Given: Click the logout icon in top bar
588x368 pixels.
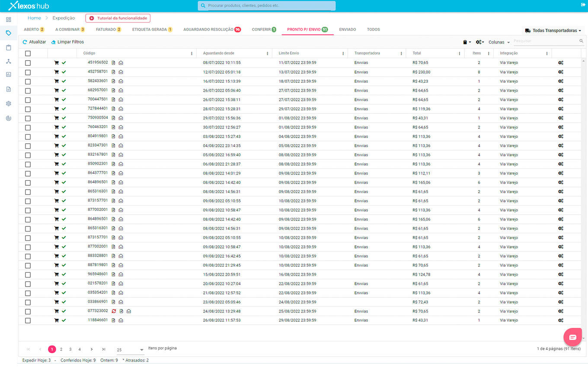Looking at the screenshot, I should (583, 5).
